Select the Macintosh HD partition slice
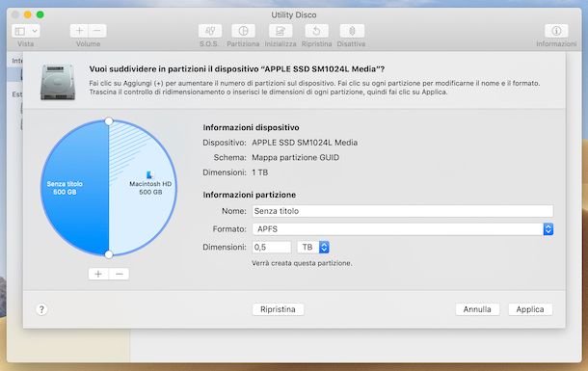 [x=143, y=187]
